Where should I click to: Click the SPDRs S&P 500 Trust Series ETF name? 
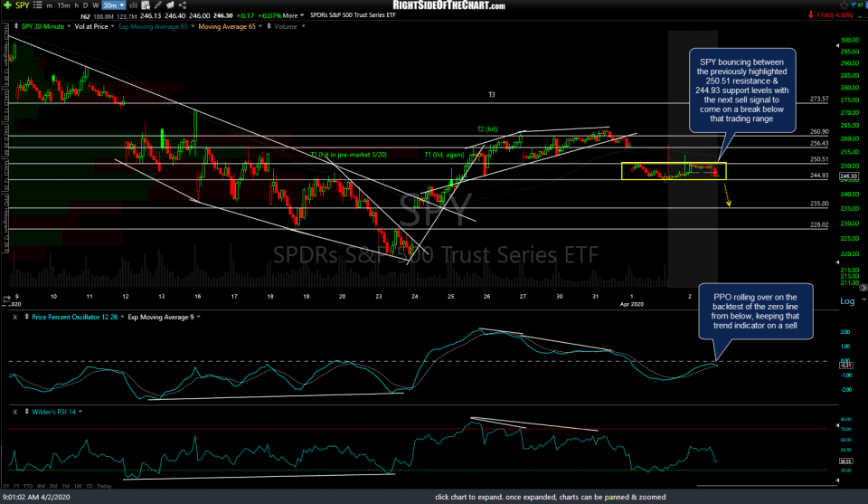[354, 15]
